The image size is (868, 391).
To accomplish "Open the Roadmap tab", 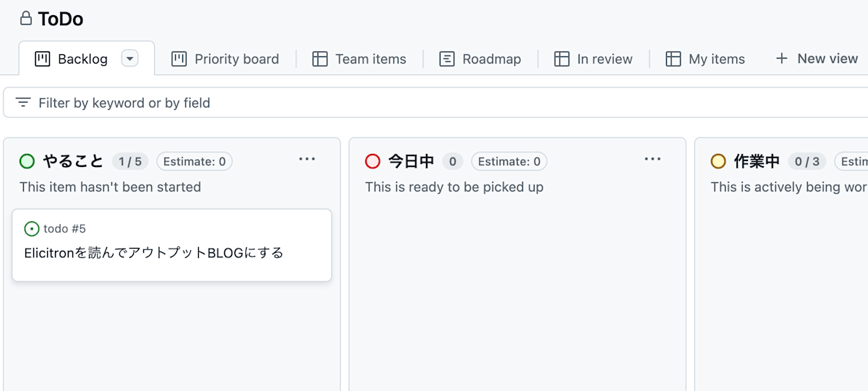I will pyautogui.click(x=480, y=59).
